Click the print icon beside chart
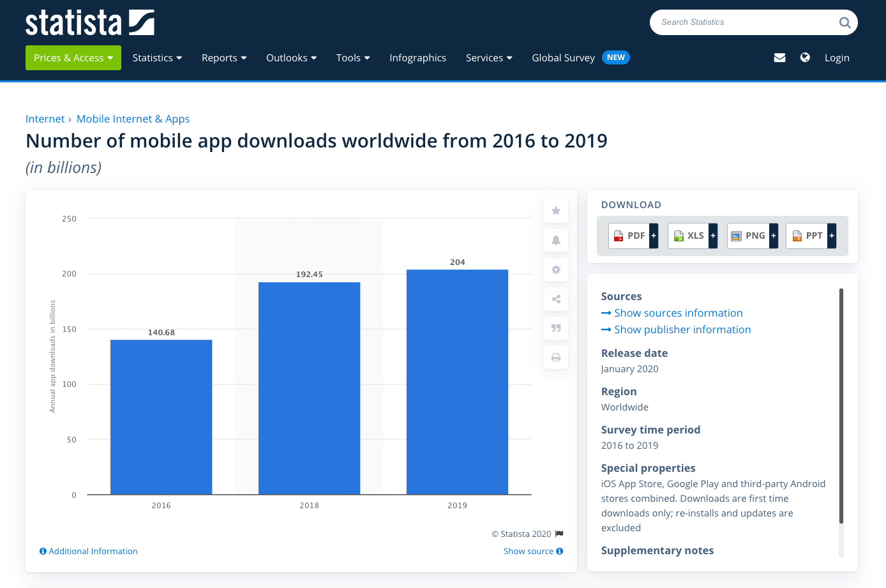 point(556,358)
